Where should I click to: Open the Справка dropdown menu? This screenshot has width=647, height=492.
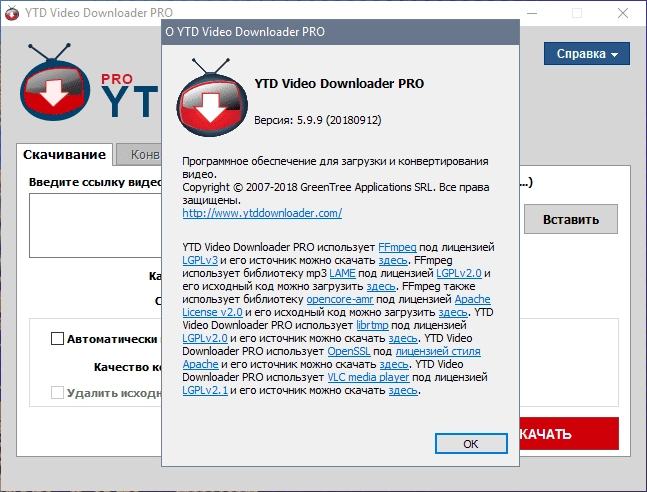pos(586,54)
